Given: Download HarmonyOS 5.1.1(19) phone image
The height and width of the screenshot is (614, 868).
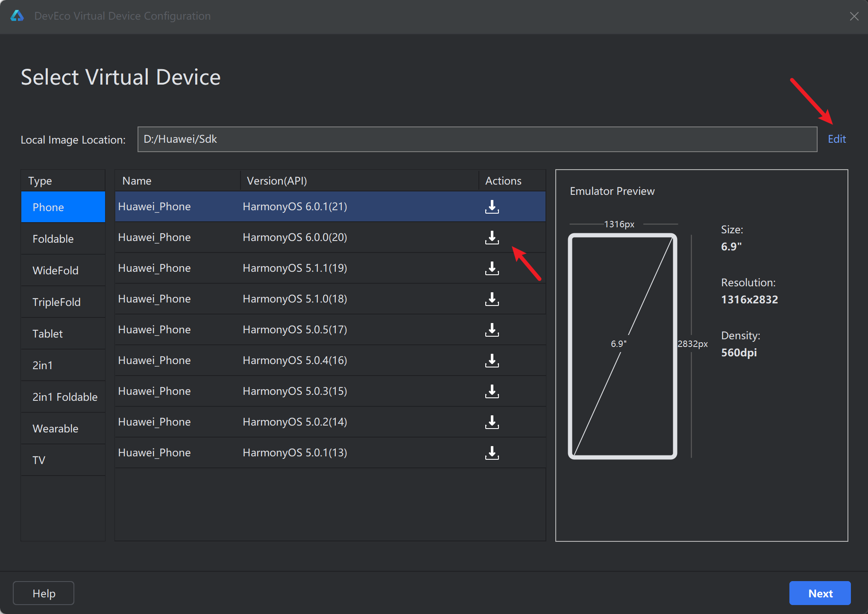Looking at the screenshot, I should tap(492, 268).
